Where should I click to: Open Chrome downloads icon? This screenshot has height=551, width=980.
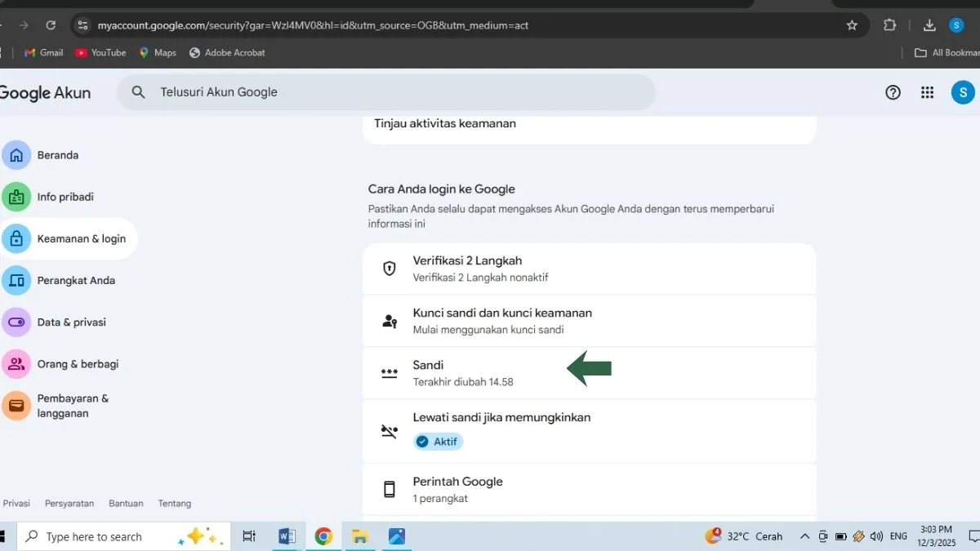click(929, 25)
